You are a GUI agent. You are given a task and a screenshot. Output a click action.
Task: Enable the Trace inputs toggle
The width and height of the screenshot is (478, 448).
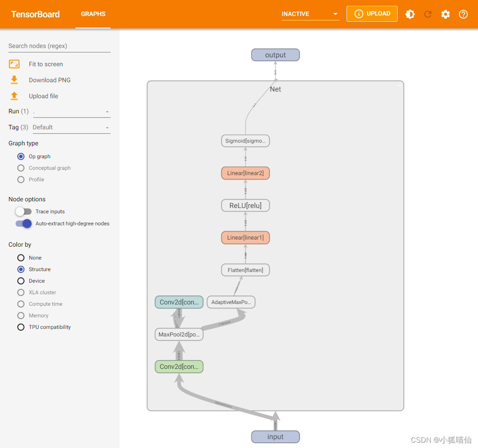23,212
